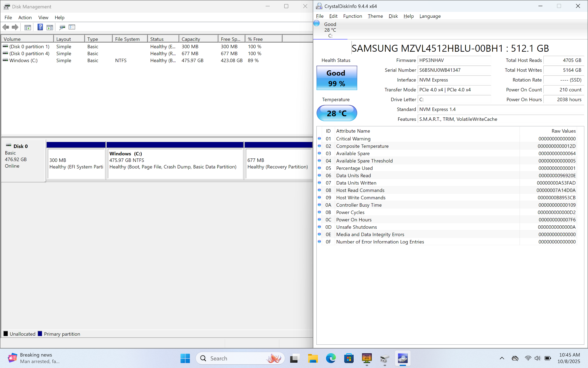
Task: Click the Help question mark toolbar icon
Action: click(40, 27)
